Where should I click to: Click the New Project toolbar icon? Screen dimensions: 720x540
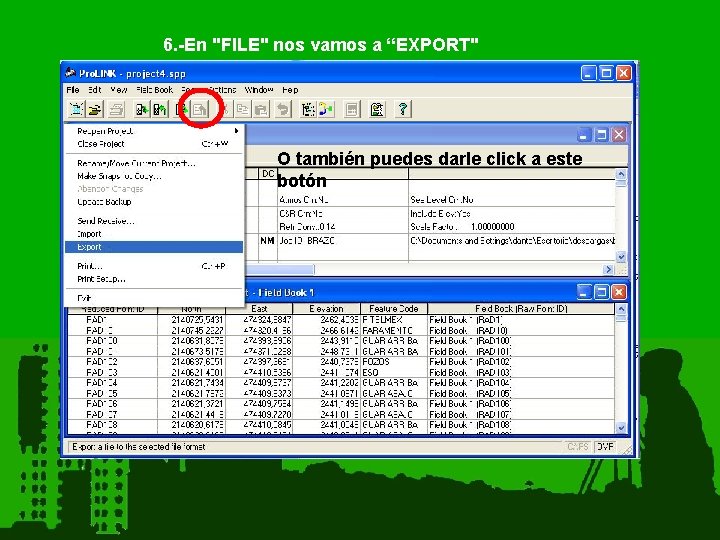click(x=76, y=109)
